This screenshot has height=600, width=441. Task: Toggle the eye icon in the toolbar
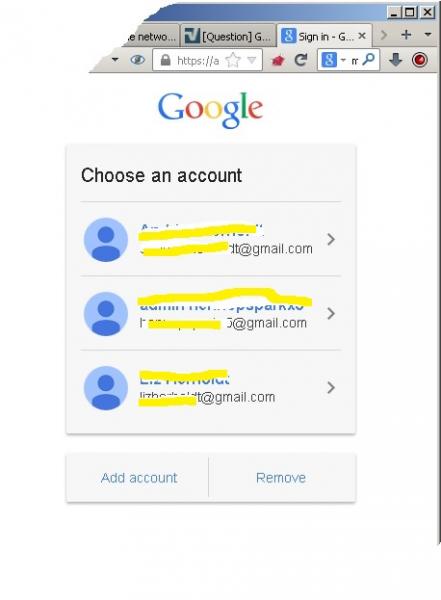tap(137, 60)
